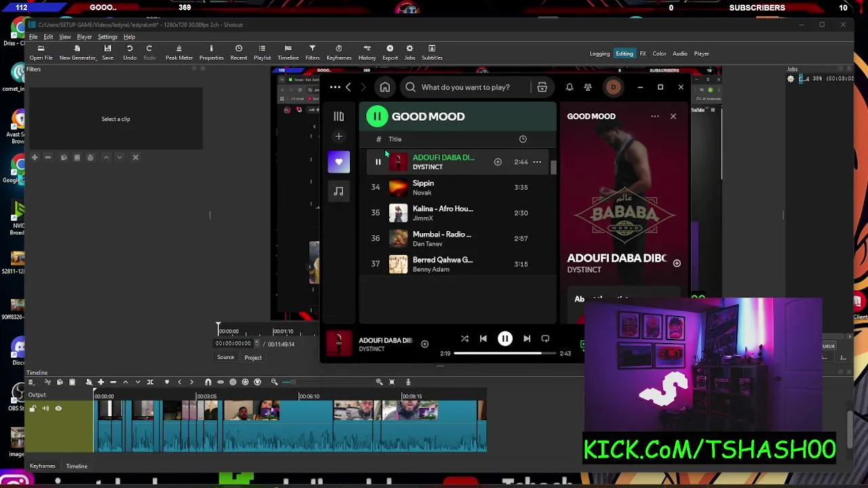
Task: Show the Playlist panel
Action: [262, 52]
